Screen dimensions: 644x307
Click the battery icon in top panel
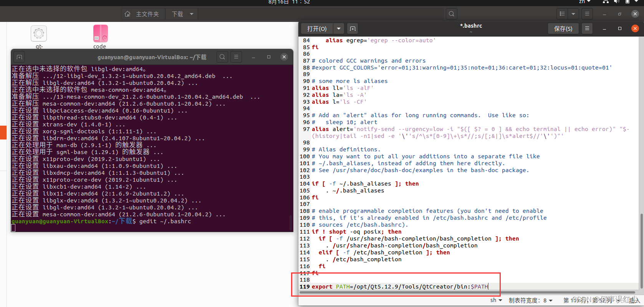click(627, 2)
